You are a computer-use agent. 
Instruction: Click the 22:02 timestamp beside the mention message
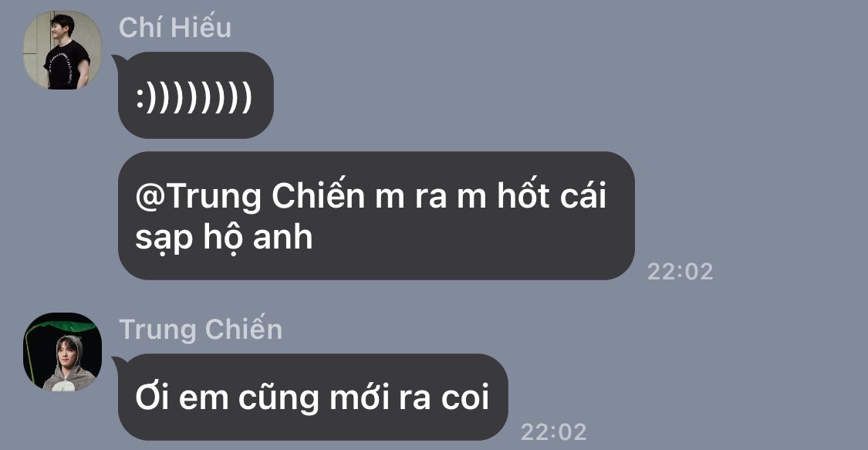tap(681, 271)
